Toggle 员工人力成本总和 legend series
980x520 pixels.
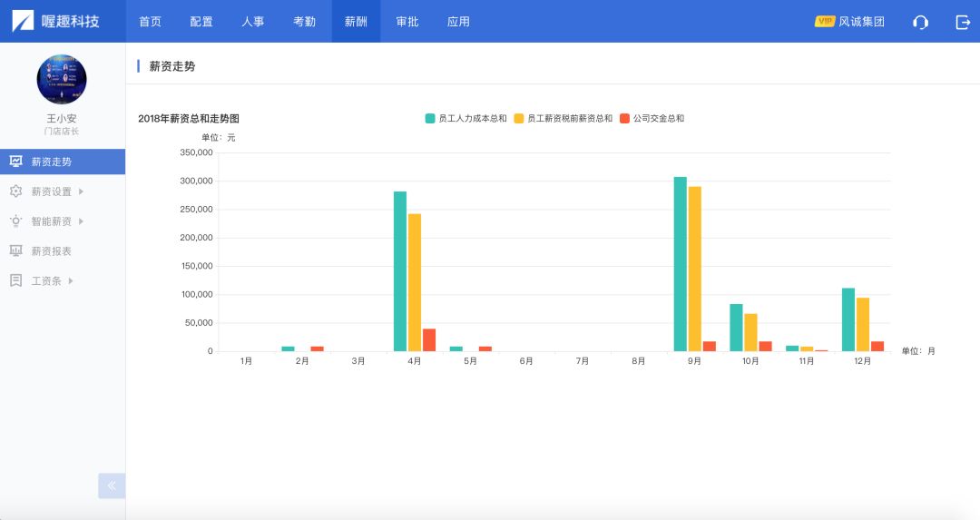tap(466, 118)
